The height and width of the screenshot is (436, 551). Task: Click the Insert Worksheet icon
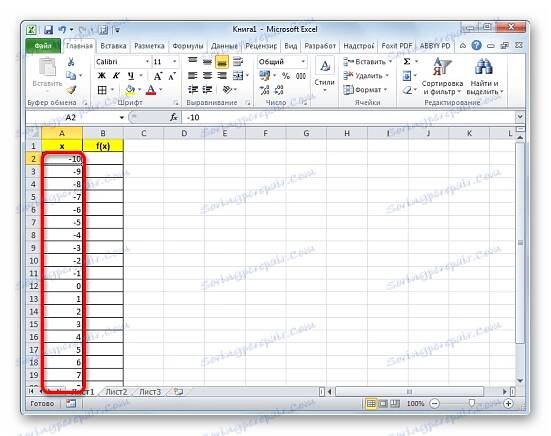pos(179,392)
